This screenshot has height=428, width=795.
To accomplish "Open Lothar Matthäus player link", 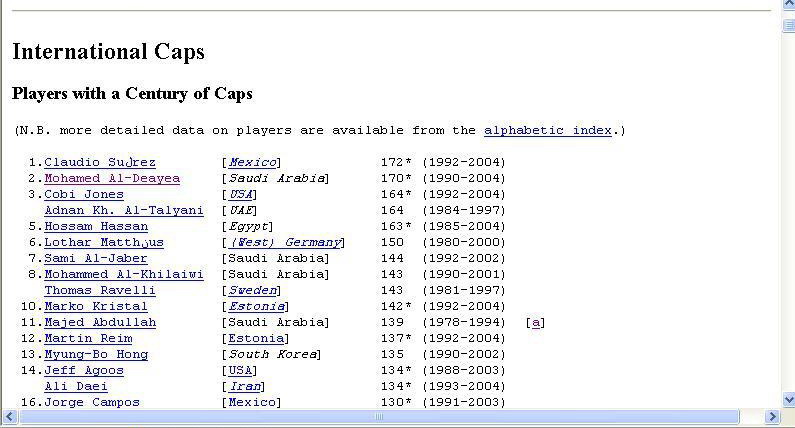I will (104, 242).
